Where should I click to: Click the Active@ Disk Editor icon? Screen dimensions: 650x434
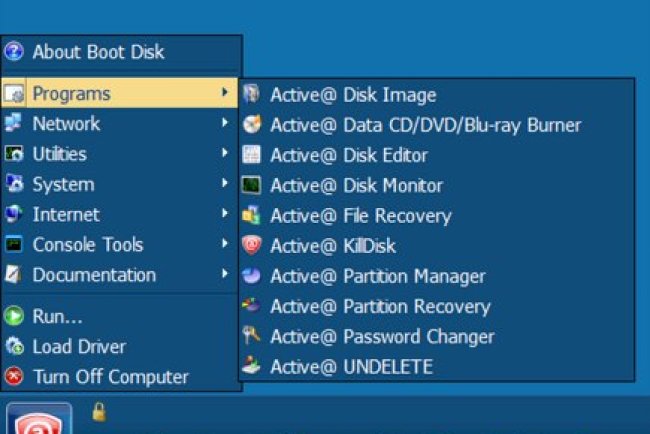pyautogui.click(x=252, y=155)
